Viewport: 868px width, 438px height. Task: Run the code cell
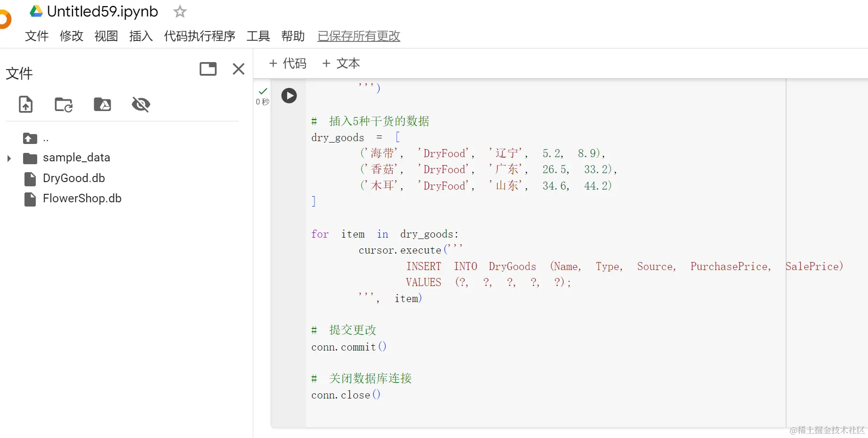pyautogui.click(x=289, y=96)
